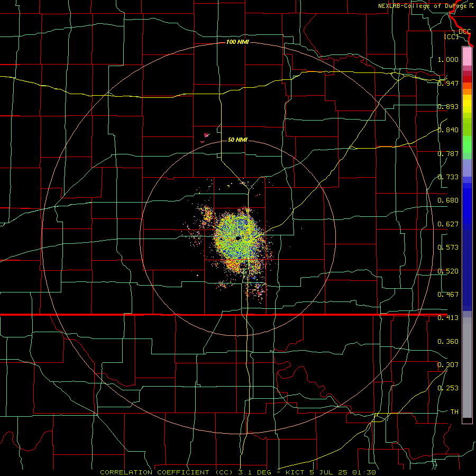Click the 0.413 scale value
The height and width of the screenshot is (476, 476).
point(448,318)
